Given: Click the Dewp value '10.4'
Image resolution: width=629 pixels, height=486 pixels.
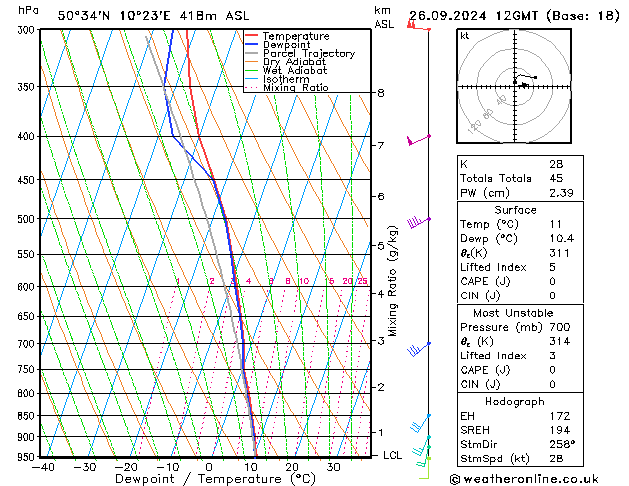Looking at the screenshot, I should click(x=562, y=239).
